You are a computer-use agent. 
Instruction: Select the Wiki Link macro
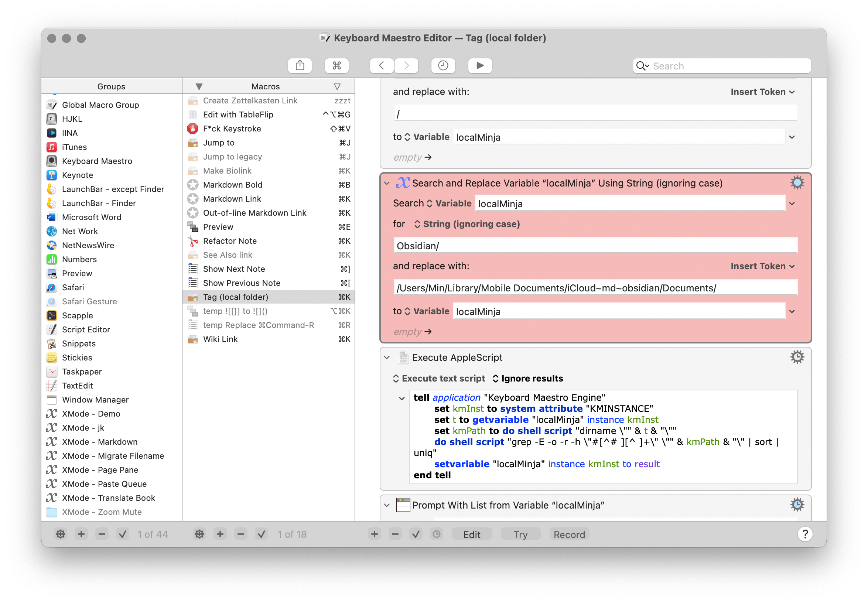269,339
